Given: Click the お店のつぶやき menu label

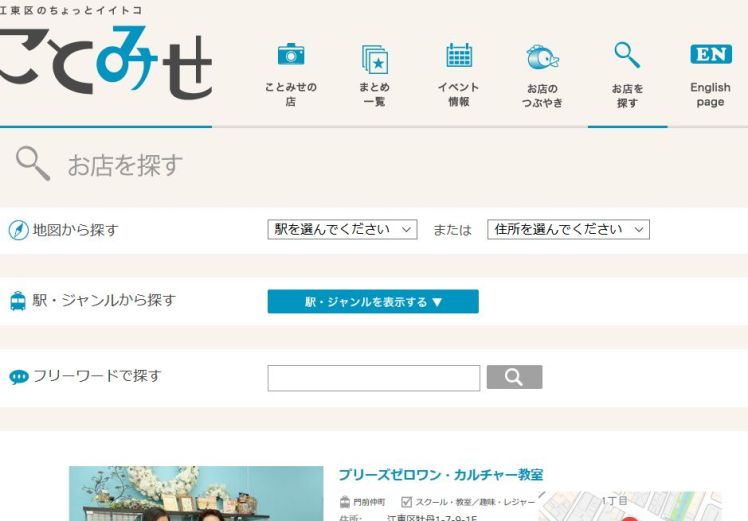Looking at the screenshot, I should click(x=542, y=95).
